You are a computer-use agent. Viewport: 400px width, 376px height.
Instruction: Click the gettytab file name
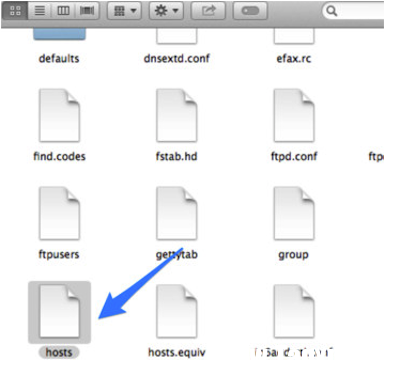[x=177, y=255]
